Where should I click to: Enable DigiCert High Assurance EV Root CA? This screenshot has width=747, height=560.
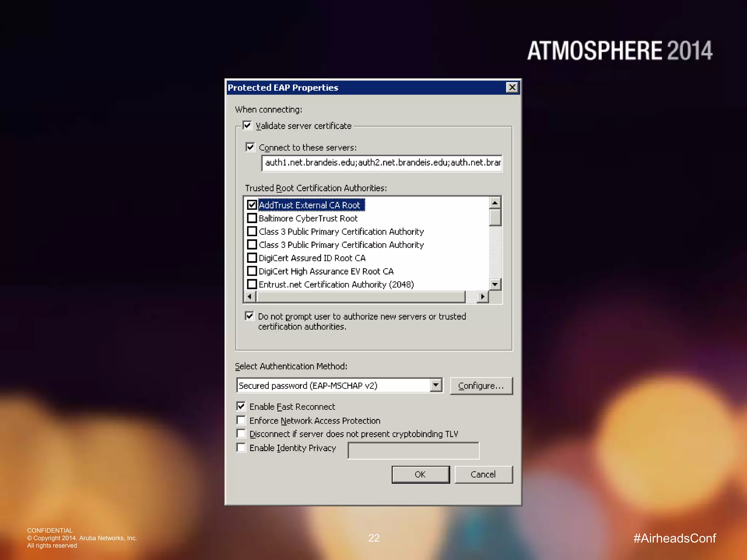point(252,271)
